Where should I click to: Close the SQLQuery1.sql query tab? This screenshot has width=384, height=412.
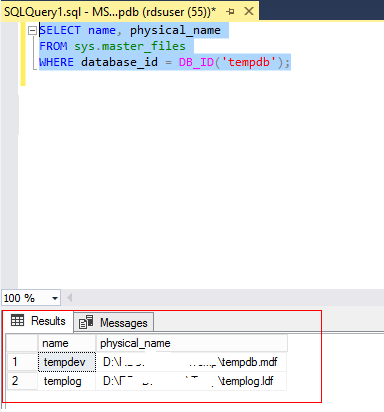pos(249,12)
